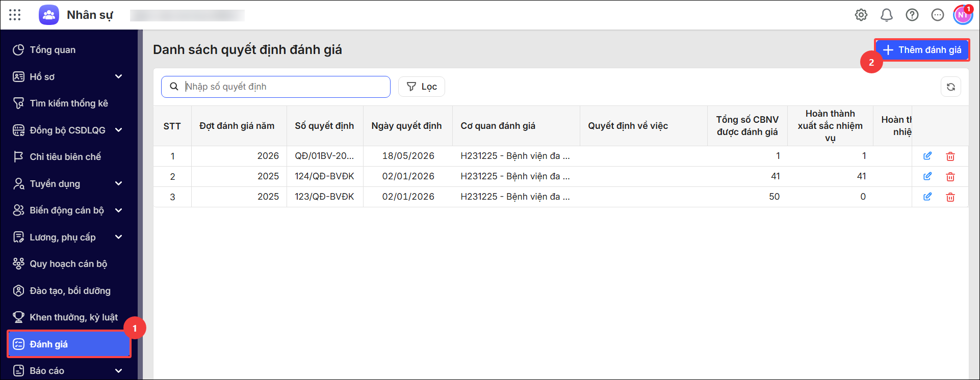Screen dimensions: 980x380
Task: Delete decision 124/QĐ-BVĐK row
Action: coord(950,176)
